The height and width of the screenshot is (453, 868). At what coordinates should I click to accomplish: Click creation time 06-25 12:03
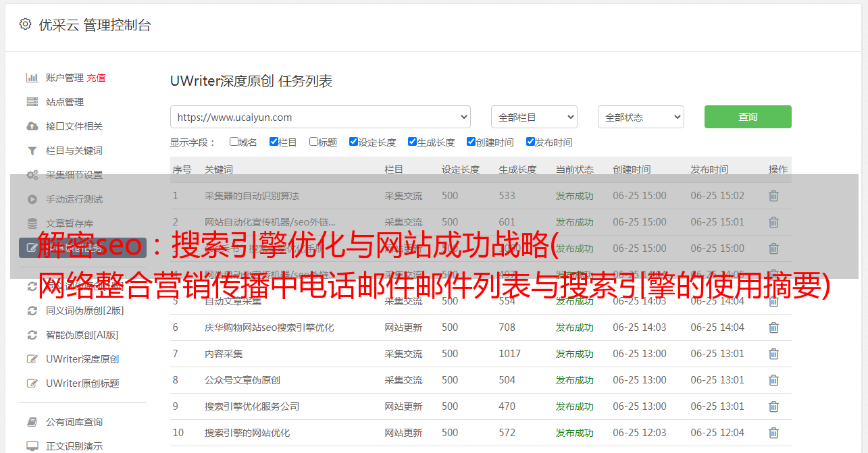(640, 433)
